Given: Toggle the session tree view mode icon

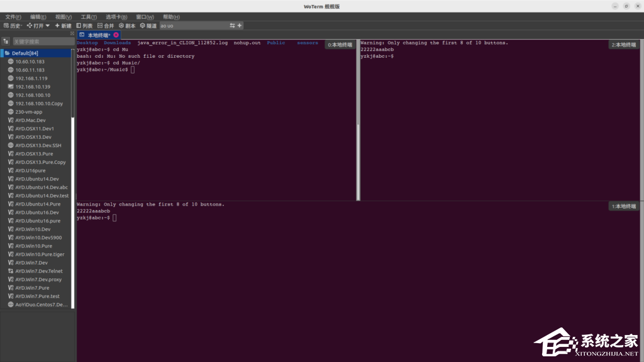Looking at the screenshot, I should tap(6, 41).
